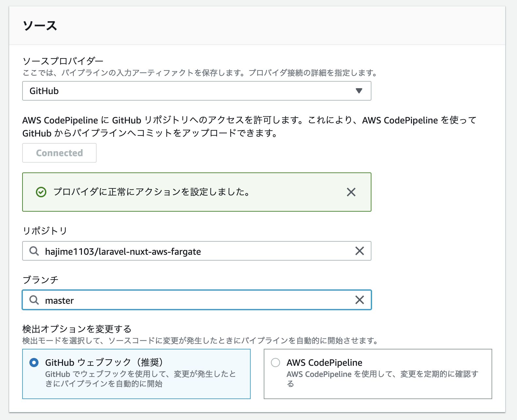Click the リポジトリ label
The height and width of the screenshot is (420, 517).
pos(45,231)
